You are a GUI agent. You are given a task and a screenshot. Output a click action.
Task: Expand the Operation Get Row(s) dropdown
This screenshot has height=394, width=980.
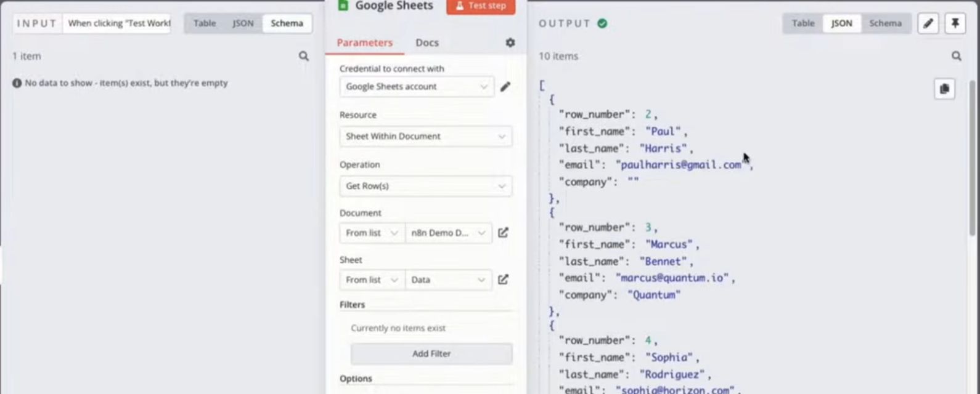(x=426, y=186)
